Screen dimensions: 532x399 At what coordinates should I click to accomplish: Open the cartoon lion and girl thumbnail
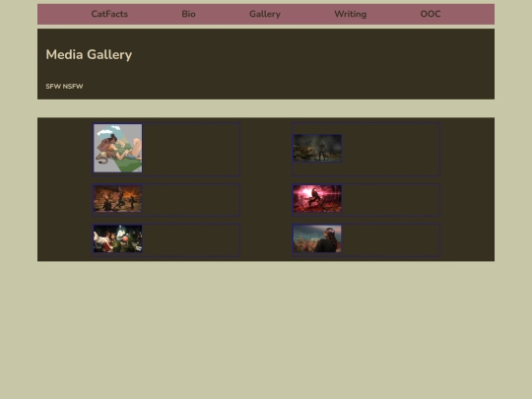coord(118,148)
